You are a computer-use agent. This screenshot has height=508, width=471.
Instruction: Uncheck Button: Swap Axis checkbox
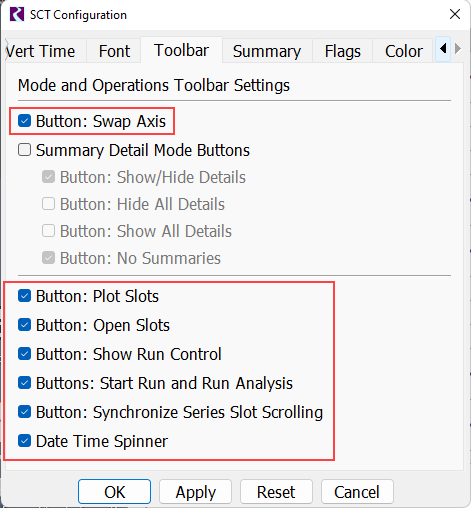(25, 121)
